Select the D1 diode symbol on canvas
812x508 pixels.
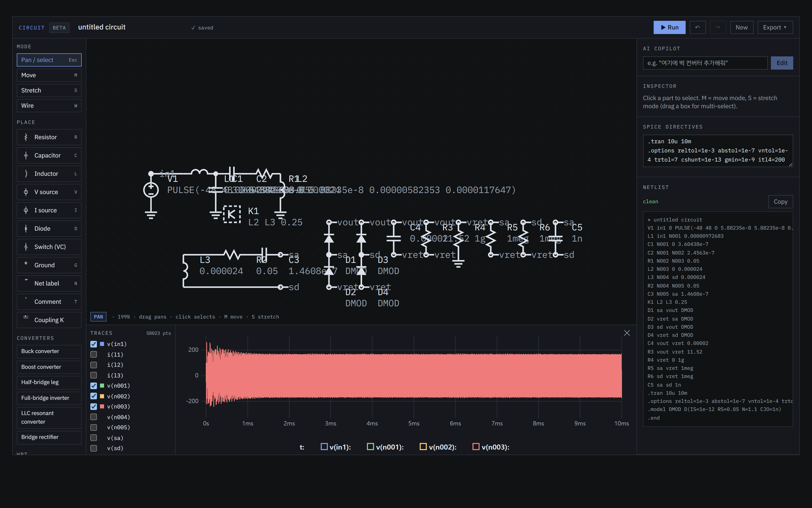point(329,239)
